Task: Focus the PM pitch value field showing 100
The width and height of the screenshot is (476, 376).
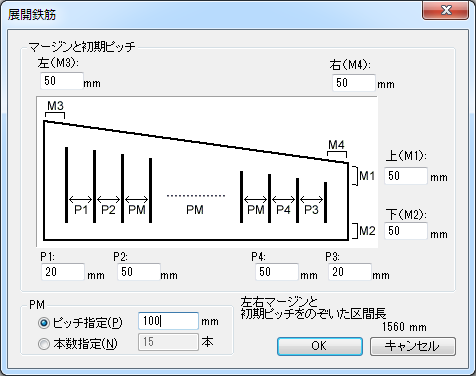Action: click(x=168, y=321)
